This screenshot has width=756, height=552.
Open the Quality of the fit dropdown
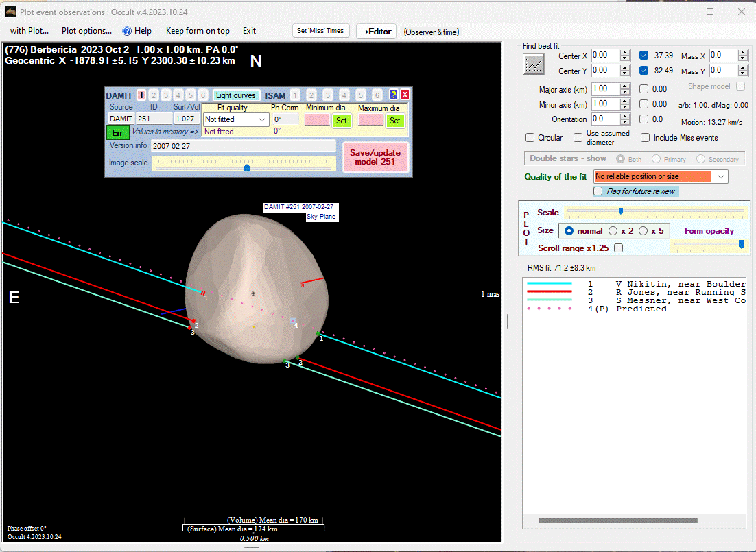[720, 177]
